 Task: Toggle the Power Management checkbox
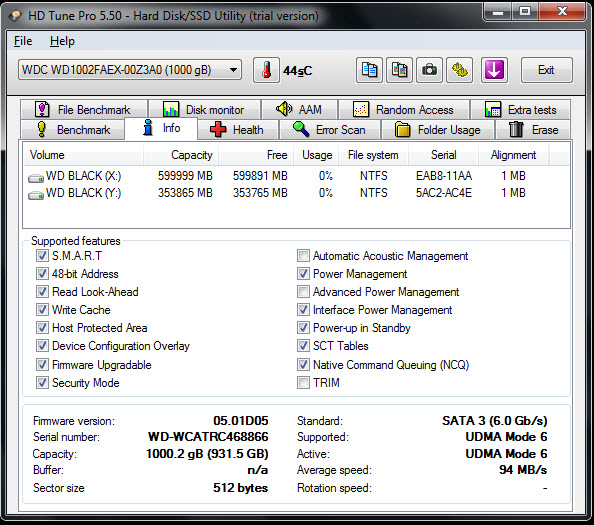(303, 273)
